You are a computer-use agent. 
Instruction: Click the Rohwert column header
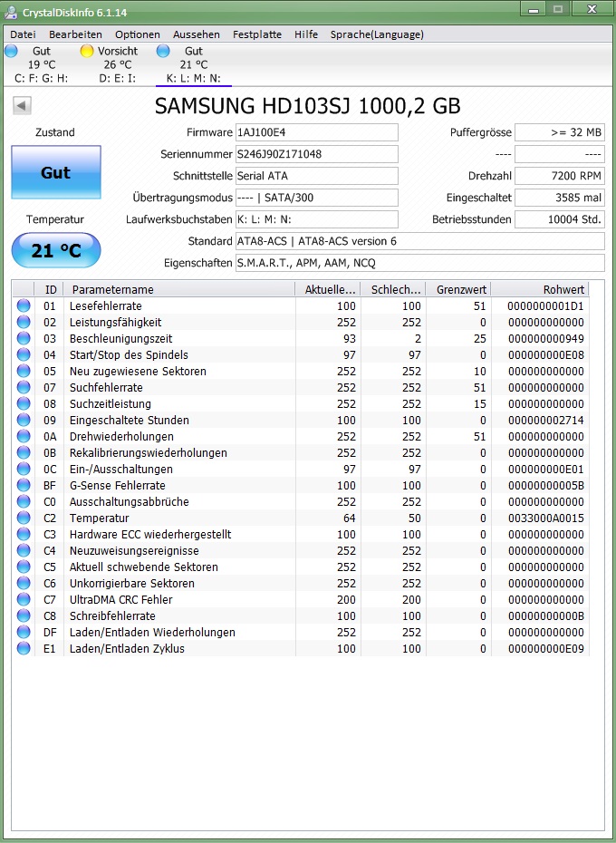click(x=540, y=289)
